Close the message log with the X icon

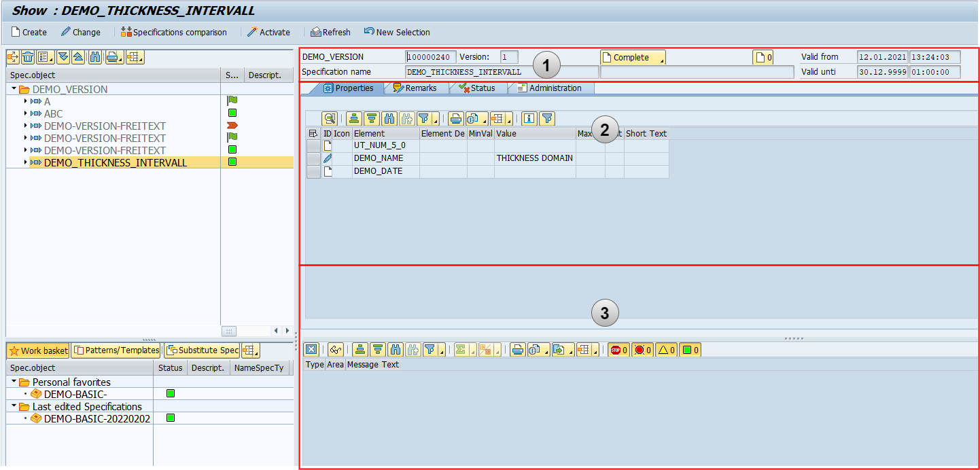[311, 350]
